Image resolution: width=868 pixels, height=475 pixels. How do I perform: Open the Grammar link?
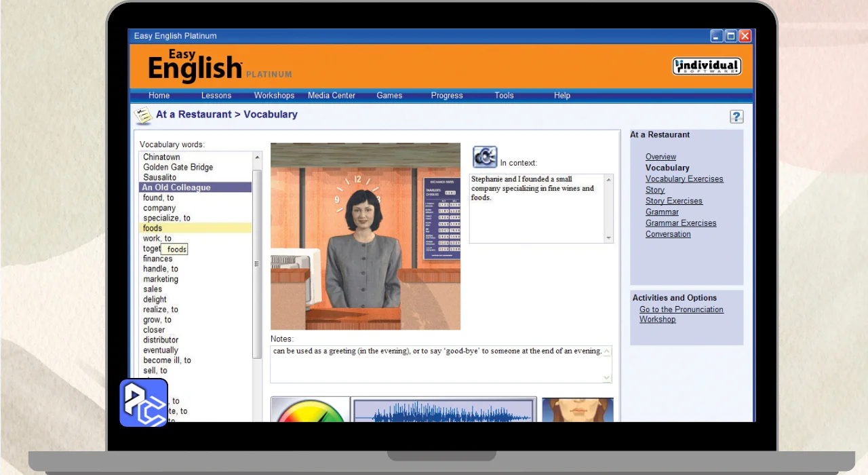click(662, 212)
